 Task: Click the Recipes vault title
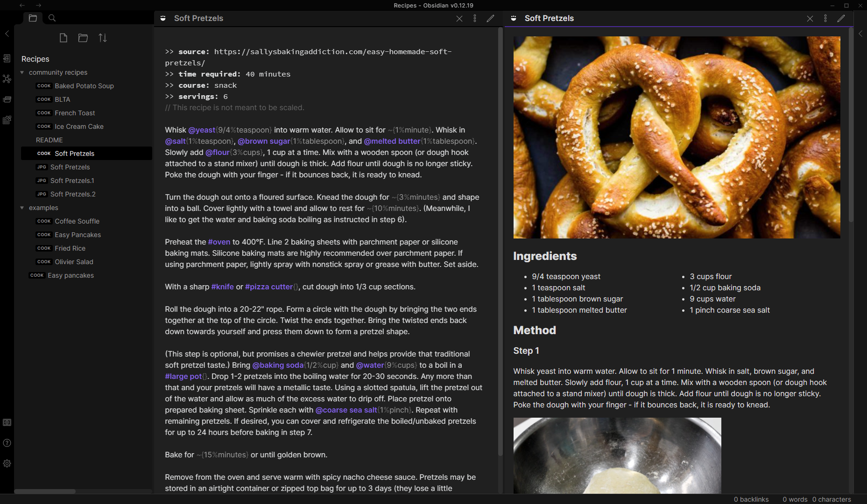pos(35,59)
